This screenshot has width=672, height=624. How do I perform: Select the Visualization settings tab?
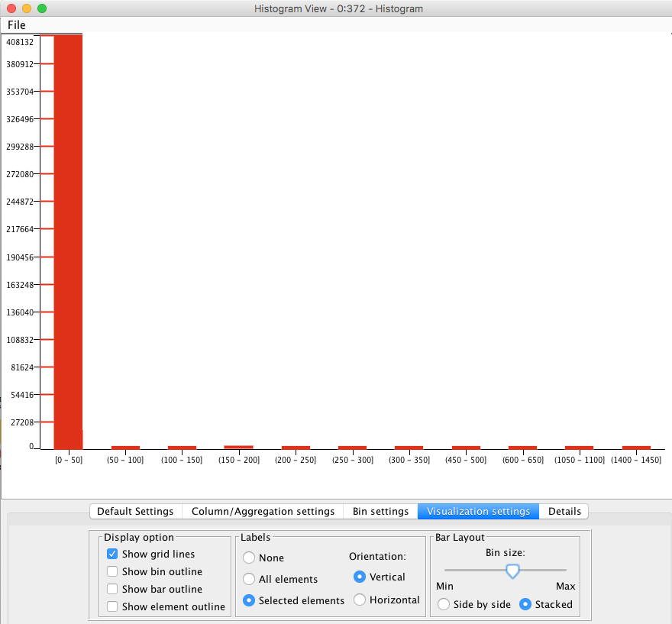pyautogui.click(x=478, y=511)
